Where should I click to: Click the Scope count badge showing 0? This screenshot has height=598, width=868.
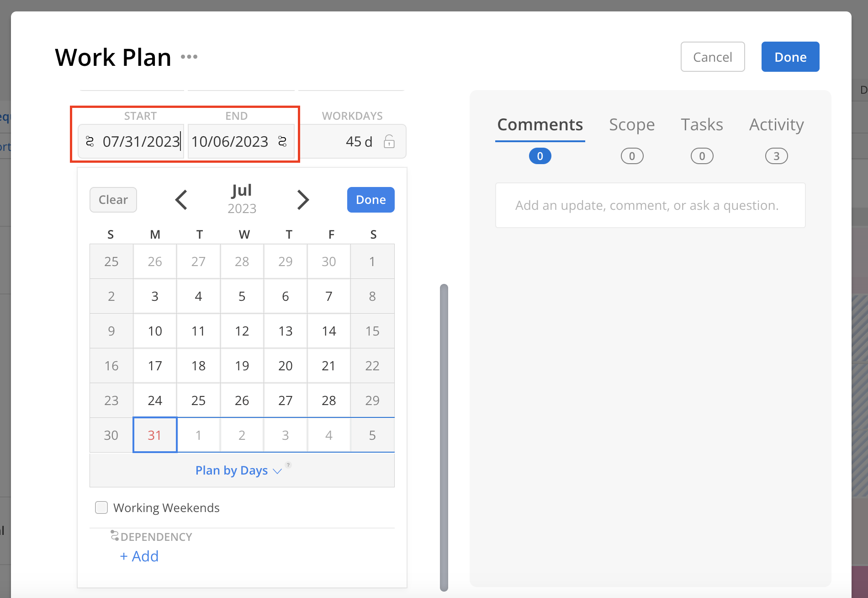click(632, 156)
